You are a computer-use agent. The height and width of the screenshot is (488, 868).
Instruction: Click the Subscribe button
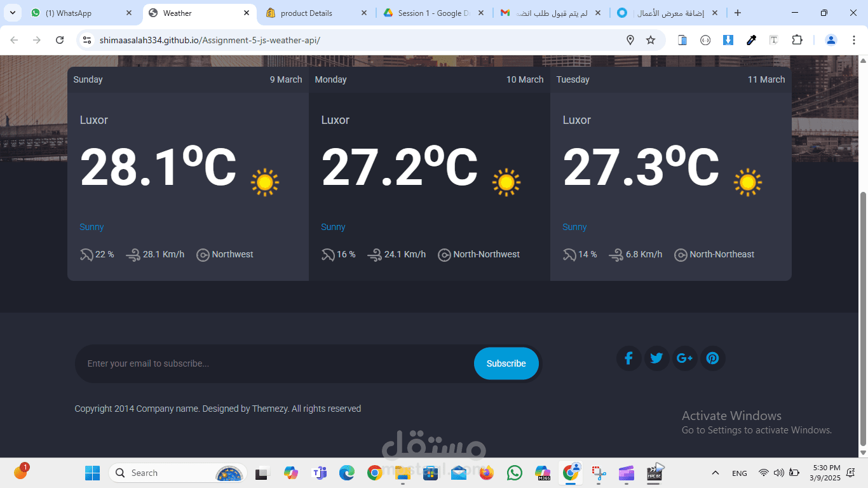pos(506,363)
